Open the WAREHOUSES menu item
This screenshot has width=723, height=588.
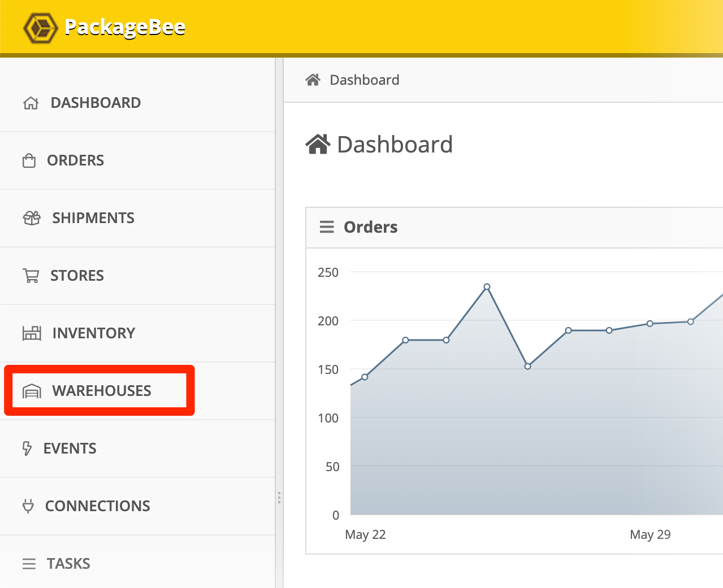[102, 391]
